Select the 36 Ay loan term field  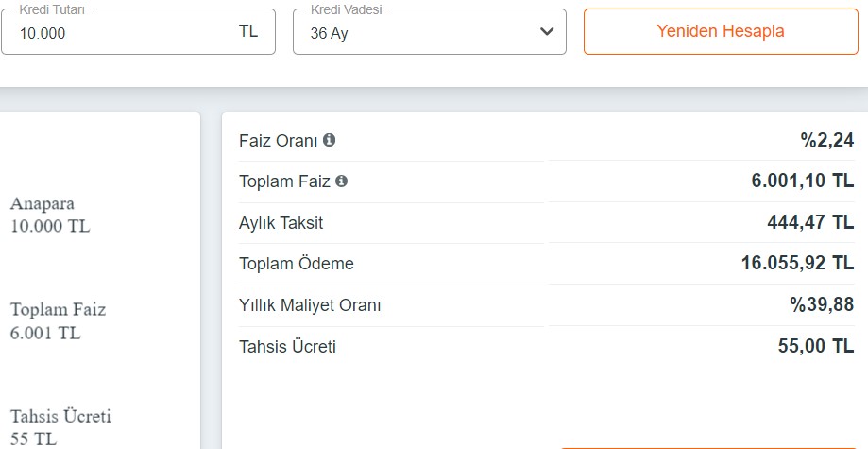click(430, 31)
